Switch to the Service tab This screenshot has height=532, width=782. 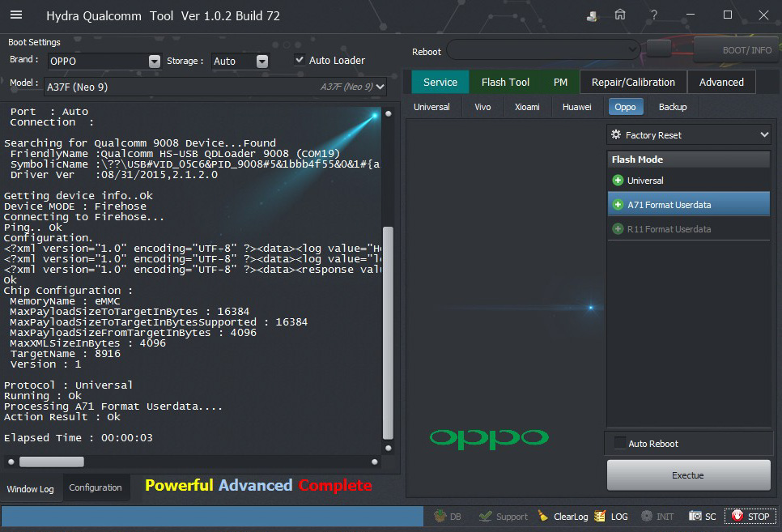[440, 82]
